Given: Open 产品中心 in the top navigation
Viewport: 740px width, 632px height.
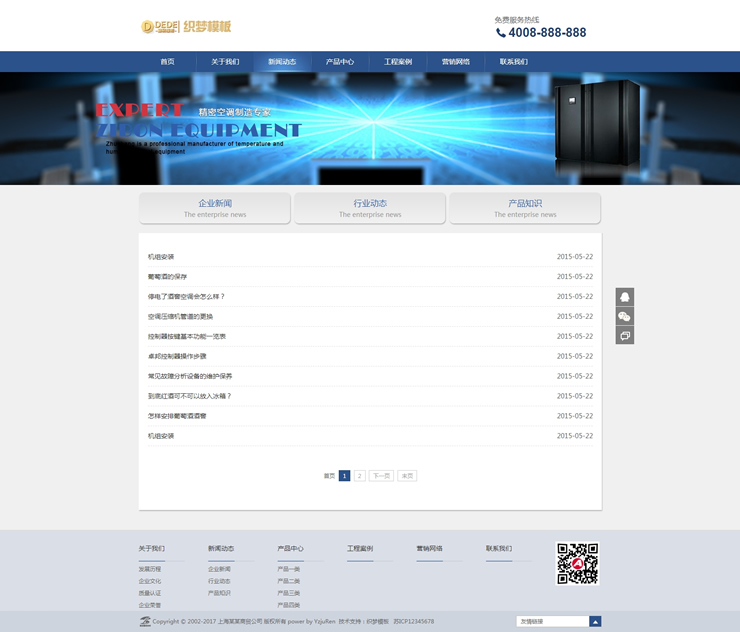Looking at the screenshot, I should click(340, 62).
